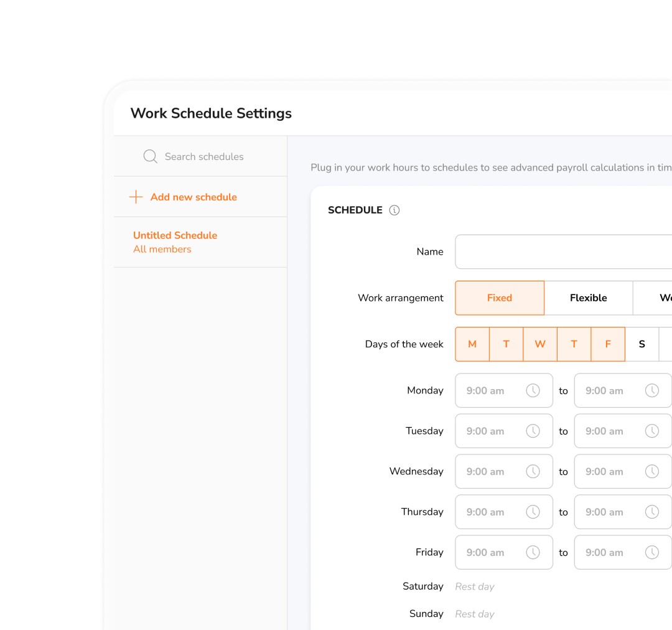The image size is (672, 630).
Task: Click the info icon next to SCHEDULE
Action: [394, 210]
